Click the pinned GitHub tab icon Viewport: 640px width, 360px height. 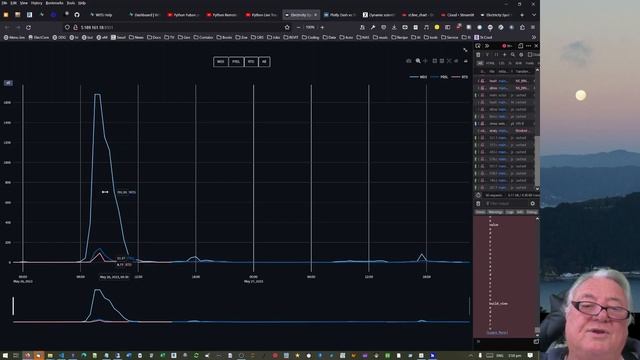pos(77,15)
